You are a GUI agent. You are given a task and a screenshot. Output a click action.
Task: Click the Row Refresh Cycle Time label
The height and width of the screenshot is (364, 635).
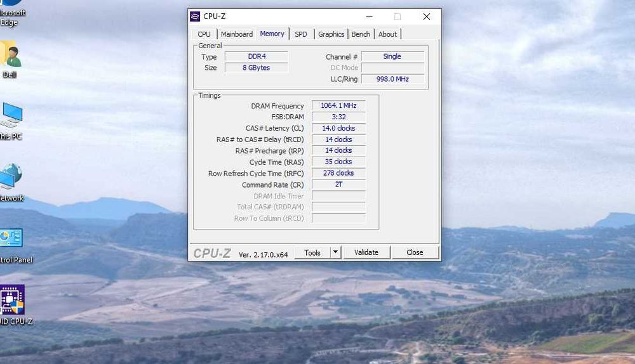(256, 174)
